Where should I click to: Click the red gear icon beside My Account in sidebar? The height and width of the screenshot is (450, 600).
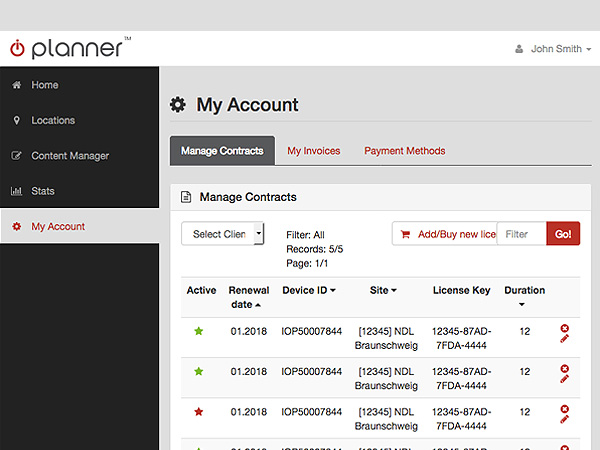(16, 226)
